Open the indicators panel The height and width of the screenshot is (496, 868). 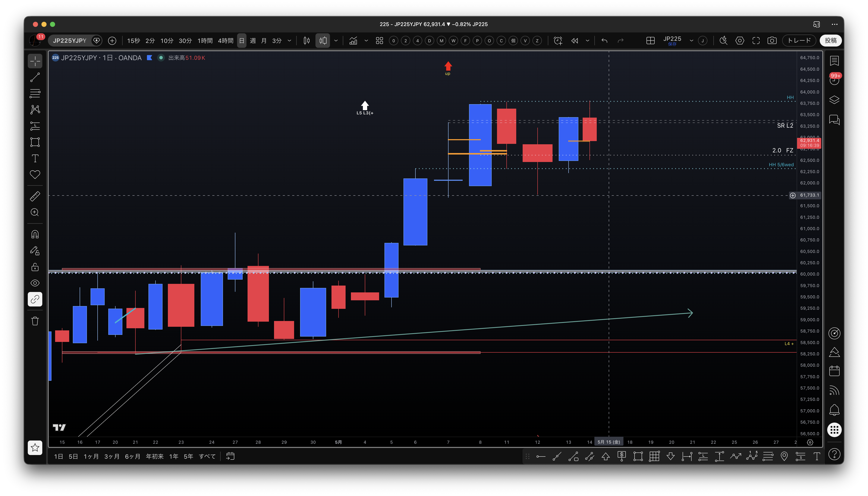coord(353,41)
